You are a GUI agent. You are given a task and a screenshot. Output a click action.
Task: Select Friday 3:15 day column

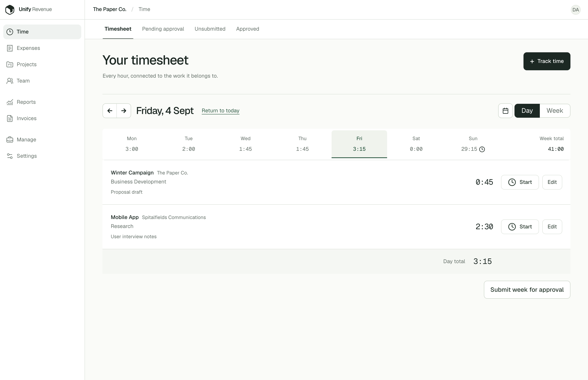pyautogui.click(x=359, y=144)
